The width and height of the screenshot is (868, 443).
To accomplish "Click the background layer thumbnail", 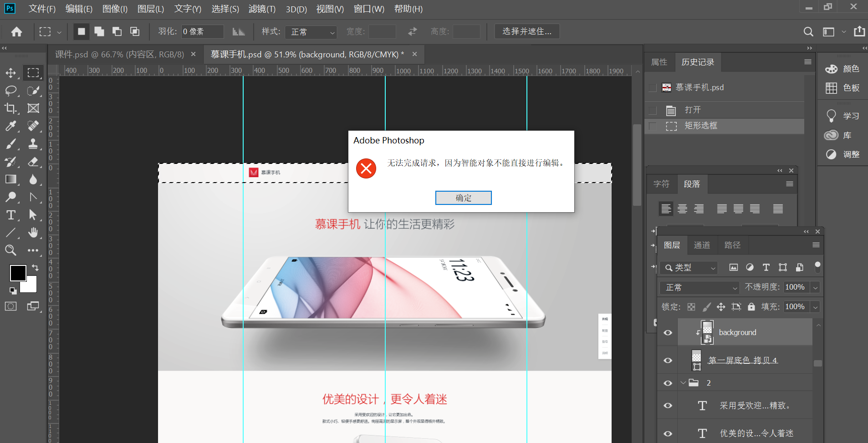I will tap(707, 332).
